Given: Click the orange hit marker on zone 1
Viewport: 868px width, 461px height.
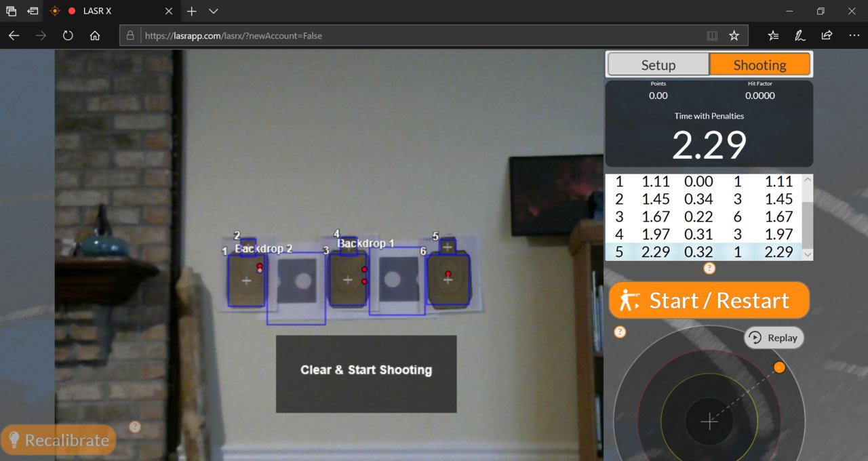Looking at the screenshot, I should tap(260, 270).
